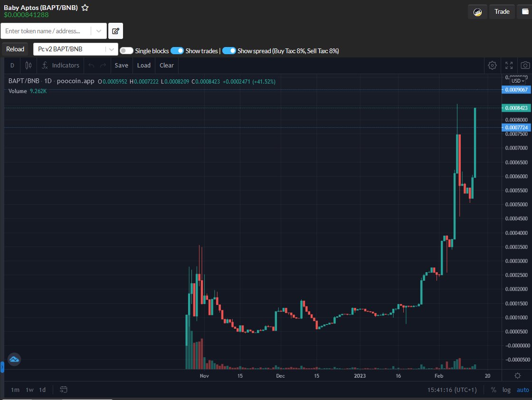532x400 pixels.
Task: Turn off the Show spread toggle
Action: tap(229, 50)
